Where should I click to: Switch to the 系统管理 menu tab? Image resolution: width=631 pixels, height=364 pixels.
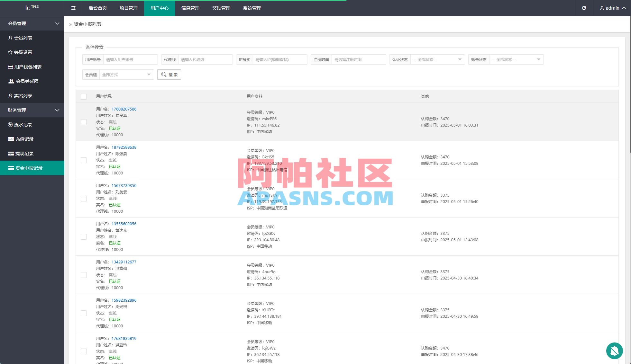click(252, 8)
